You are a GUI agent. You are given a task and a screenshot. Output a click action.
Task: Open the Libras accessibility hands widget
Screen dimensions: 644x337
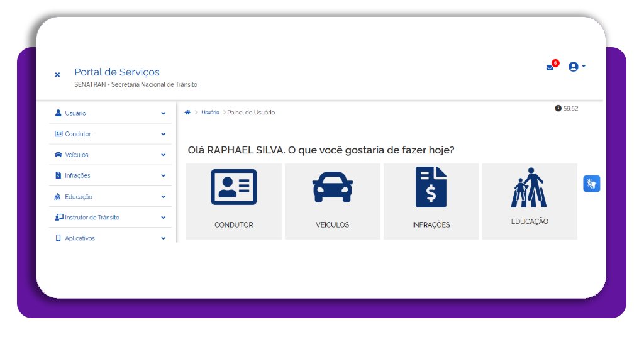[591, 184]
